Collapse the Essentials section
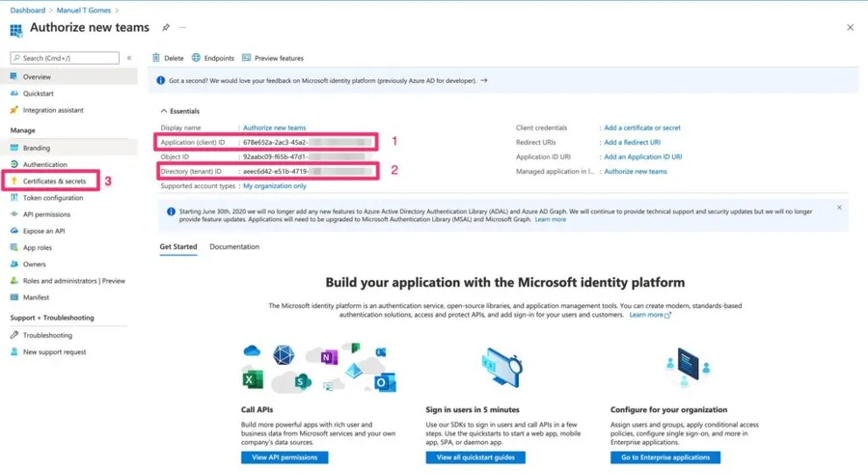Viewport: 868px width, 474px height. point(164,111)
